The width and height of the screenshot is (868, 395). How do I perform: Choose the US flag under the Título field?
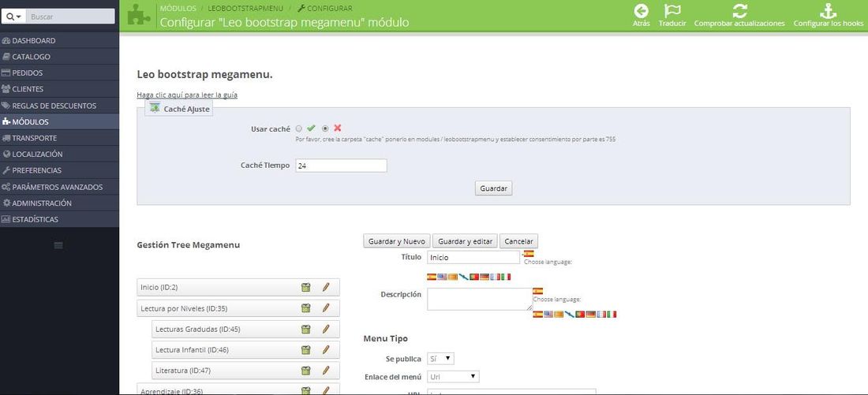click(442, 277)
